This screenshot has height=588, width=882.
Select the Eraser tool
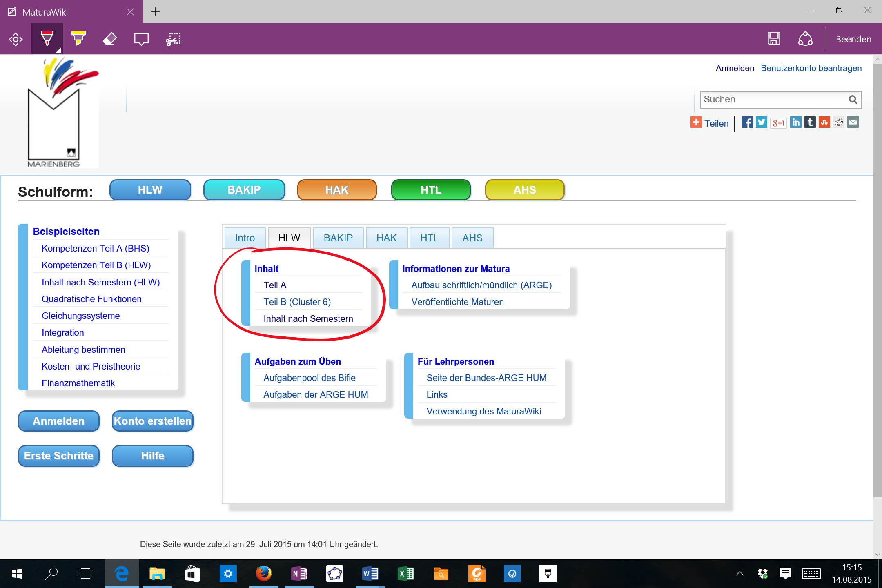pyautogui.click(x=110, y=39)
